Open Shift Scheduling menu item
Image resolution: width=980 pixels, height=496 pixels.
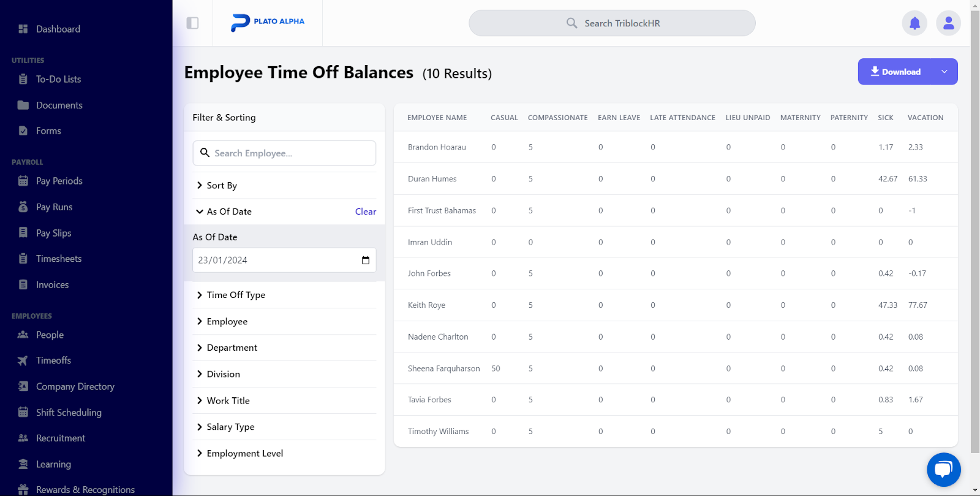tap(69, 413)
